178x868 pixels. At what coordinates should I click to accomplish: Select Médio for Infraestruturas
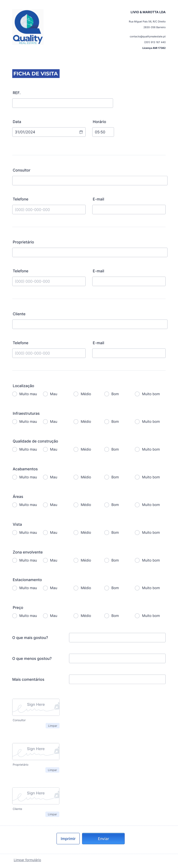(76, 421)
